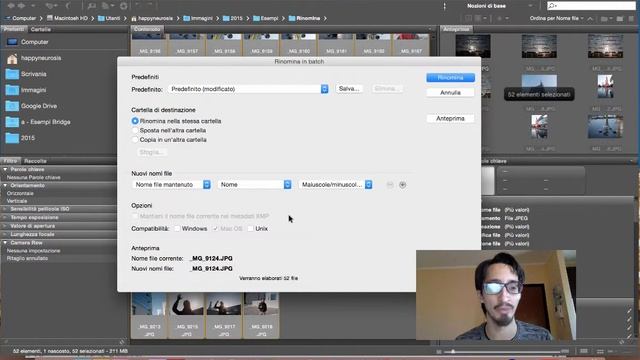The height and width of the screenshot is (360, 640).
Task: Open the search field magnifier
Action: click(553, 5)
